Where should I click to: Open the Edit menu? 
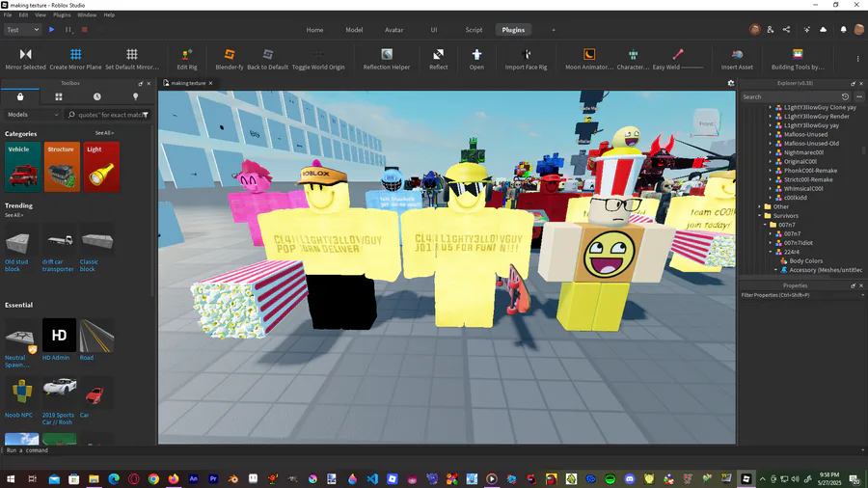(x=23, y=14)
